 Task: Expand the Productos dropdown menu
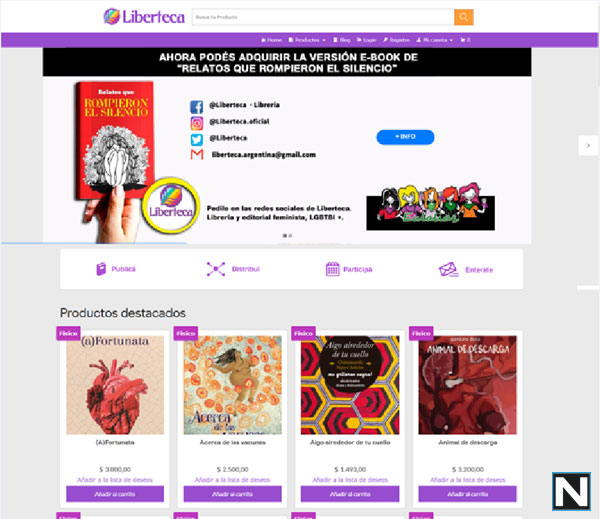coord(307,40)
